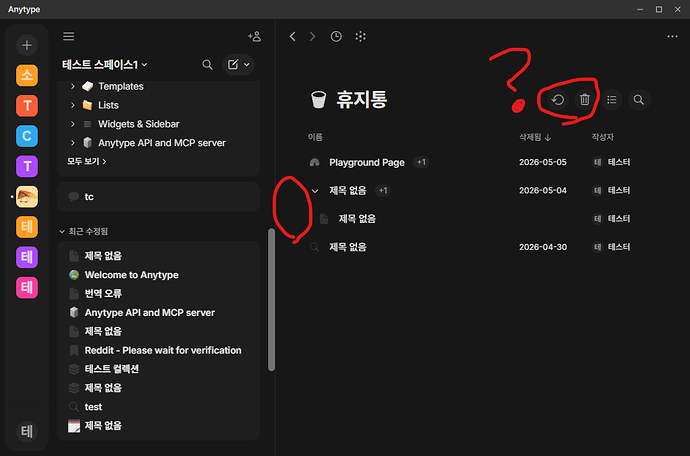Click the search icon in the bin header
The width and height of the screenshot is (690, 456).
[639, 99]
